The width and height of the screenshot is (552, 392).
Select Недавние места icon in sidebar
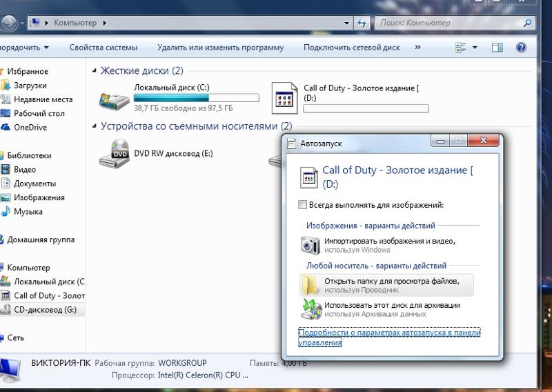[6, 99]
